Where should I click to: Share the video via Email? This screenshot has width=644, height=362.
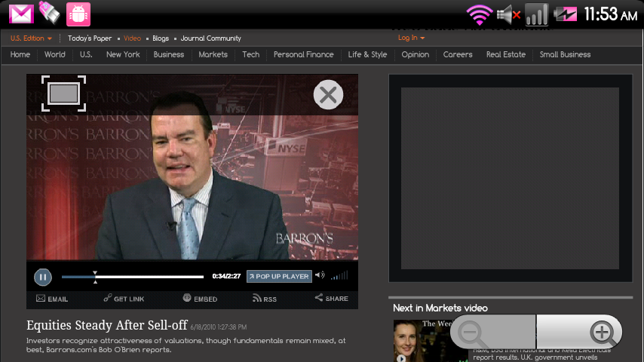tap(52, 299)
